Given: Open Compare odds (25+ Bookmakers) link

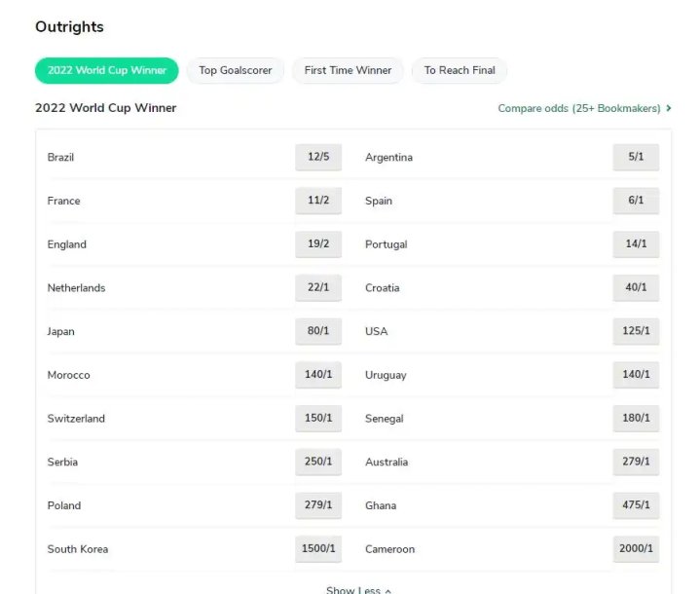Looking at the screenshot, I should (x=584, y=108).
